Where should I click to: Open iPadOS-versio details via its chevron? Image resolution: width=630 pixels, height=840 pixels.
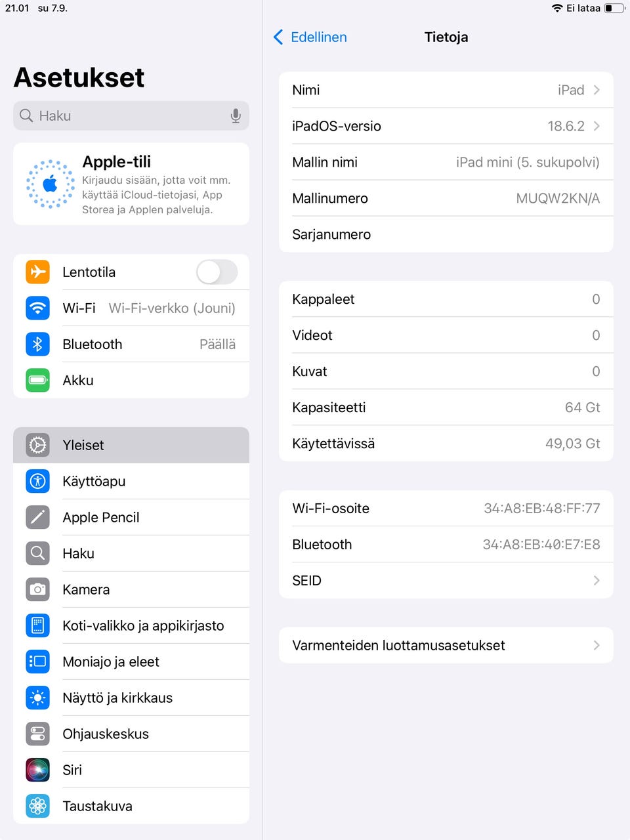[x=597, y=126]
